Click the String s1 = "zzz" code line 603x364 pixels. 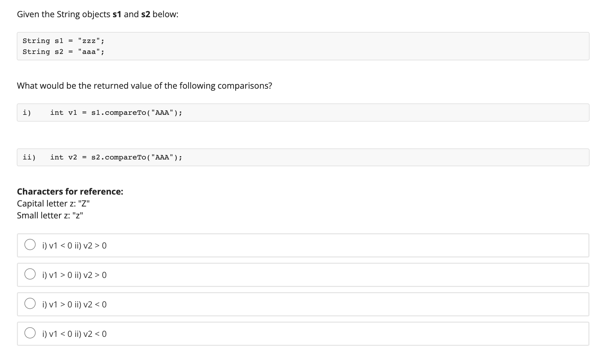click(63, 41)
